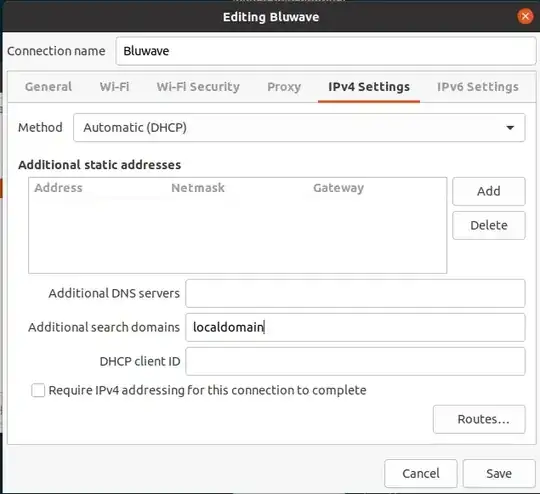Click the Additional DNS servers field
540x494 pixels.
pyautogui.click(x=355, y=294)
